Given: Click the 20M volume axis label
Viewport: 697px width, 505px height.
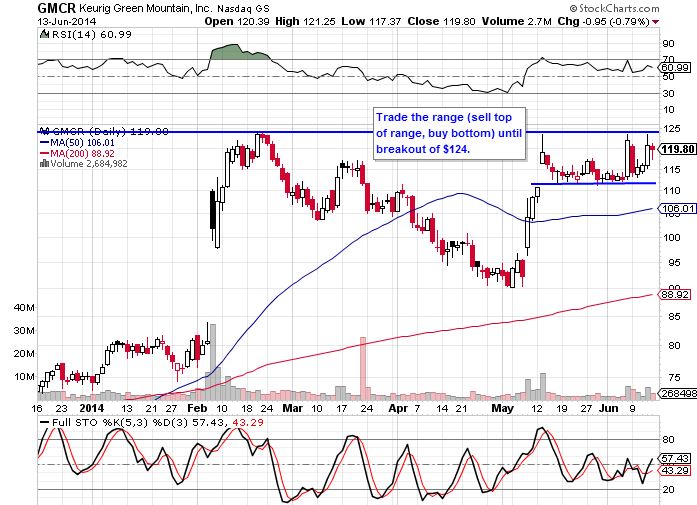Looking at the screenshot, I should [x=24, y=354].
